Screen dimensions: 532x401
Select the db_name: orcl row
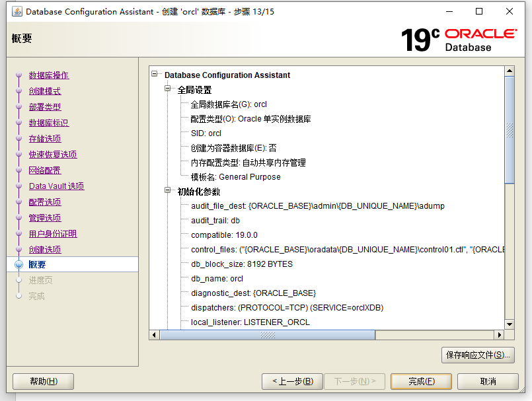(217, 279)
